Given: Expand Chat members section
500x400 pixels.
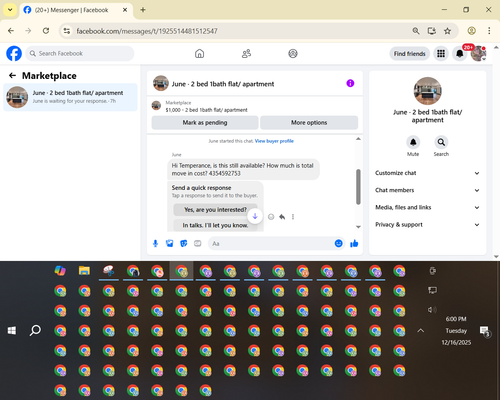Looking at the screenshot, I should click(x=427, y=190).
